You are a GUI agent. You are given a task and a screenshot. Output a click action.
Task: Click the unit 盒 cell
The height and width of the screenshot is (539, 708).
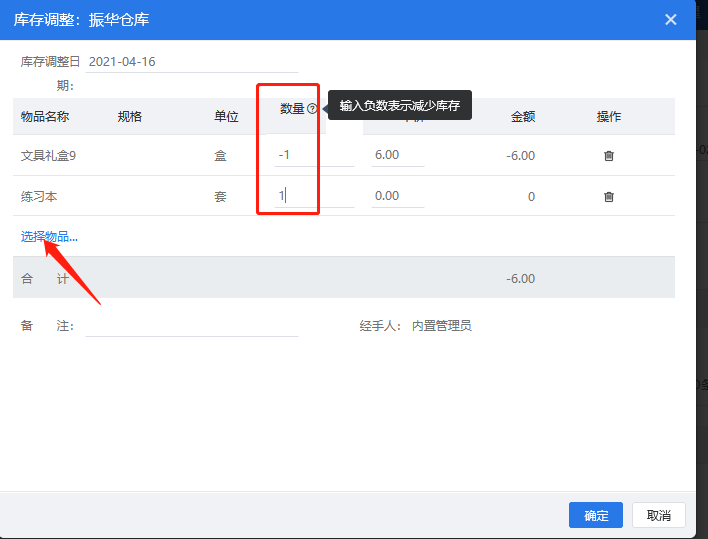(x=220, y=156)
